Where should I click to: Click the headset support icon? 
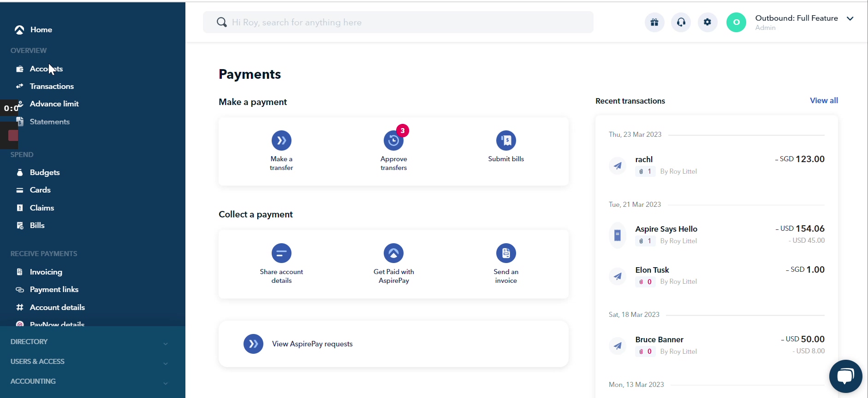pos(681,22)
